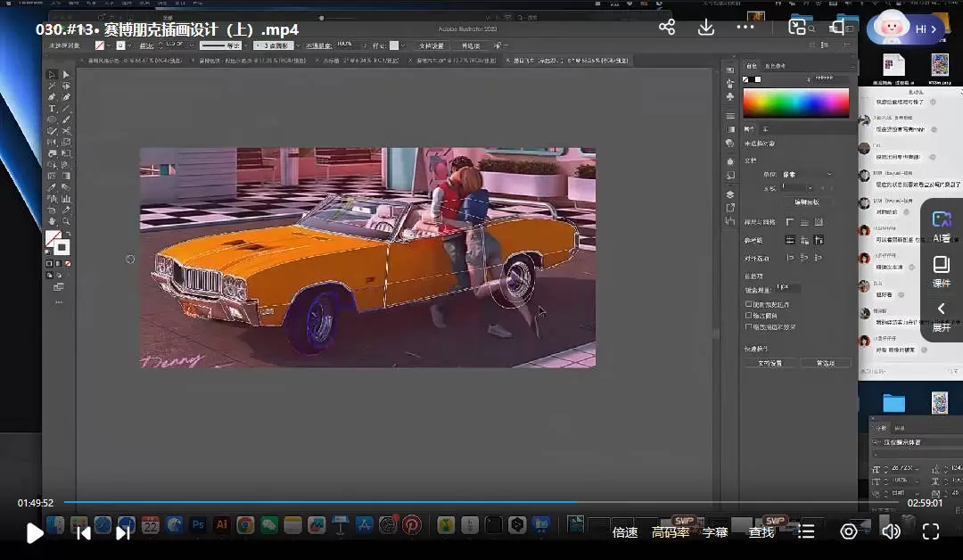Select the Zoom tool
This screenshot has height=560, width=963.
point(66,221)
